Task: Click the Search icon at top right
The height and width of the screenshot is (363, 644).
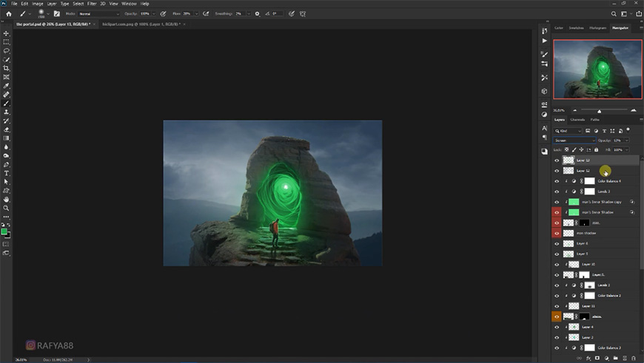Action: (614, 14)
